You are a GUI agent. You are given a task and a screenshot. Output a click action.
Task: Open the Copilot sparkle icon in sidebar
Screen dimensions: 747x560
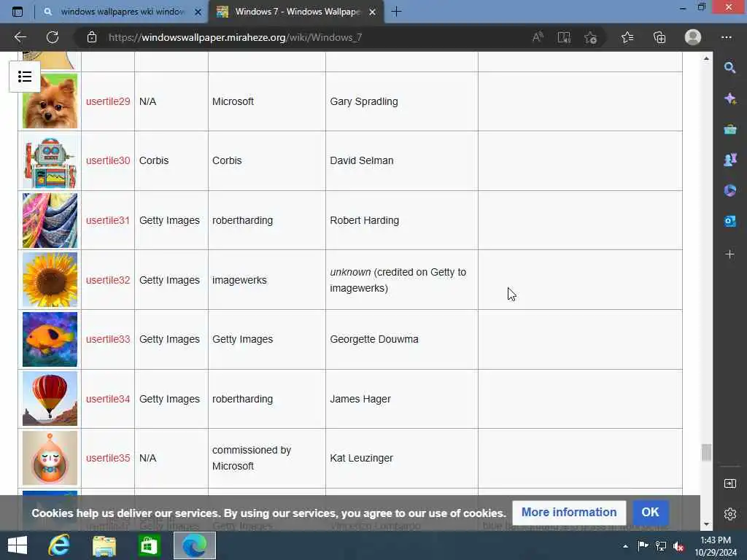[x=729, y=98]
